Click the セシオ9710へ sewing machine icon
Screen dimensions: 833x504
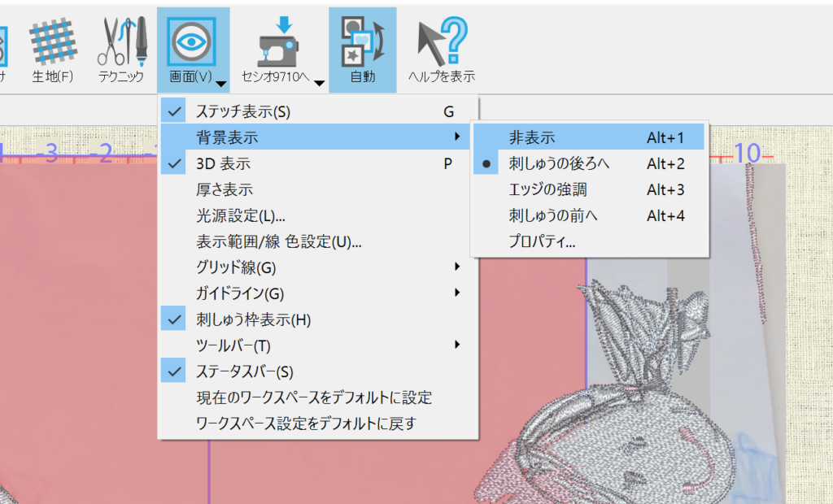tap(278, 41)
